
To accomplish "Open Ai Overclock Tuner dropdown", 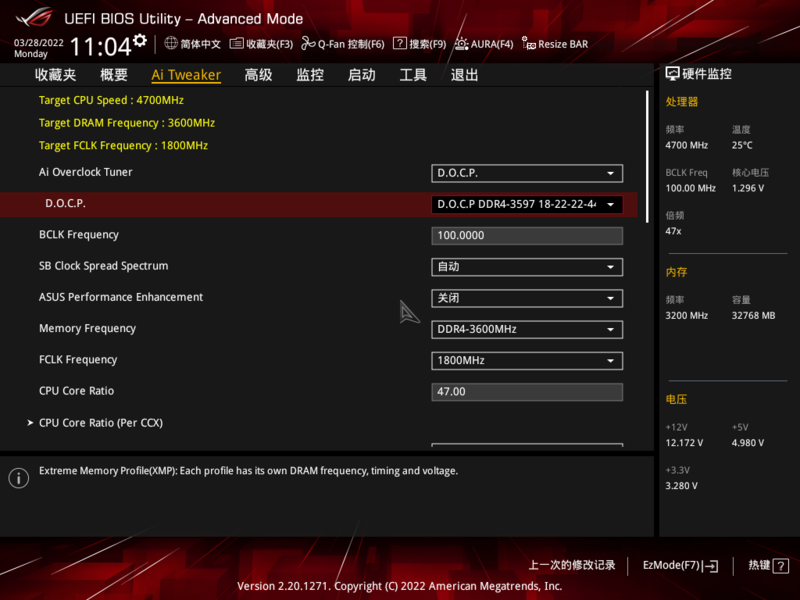I will coord(527,173).
